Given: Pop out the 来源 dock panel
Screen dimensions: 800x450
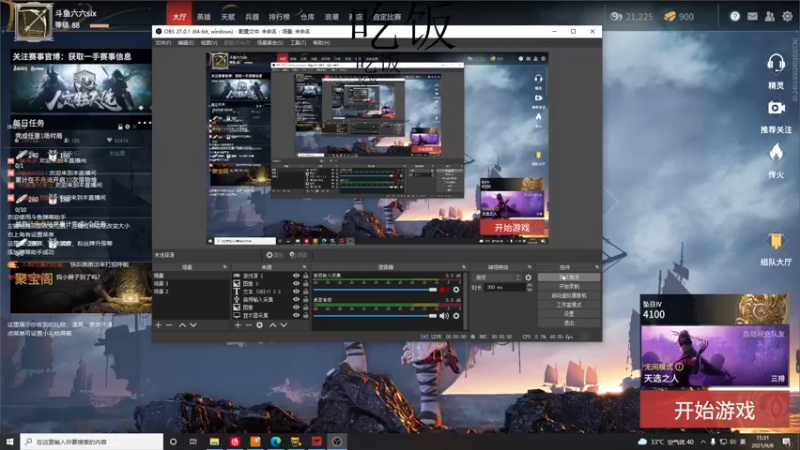Looking at the screenshot, I should coord(305,267).
